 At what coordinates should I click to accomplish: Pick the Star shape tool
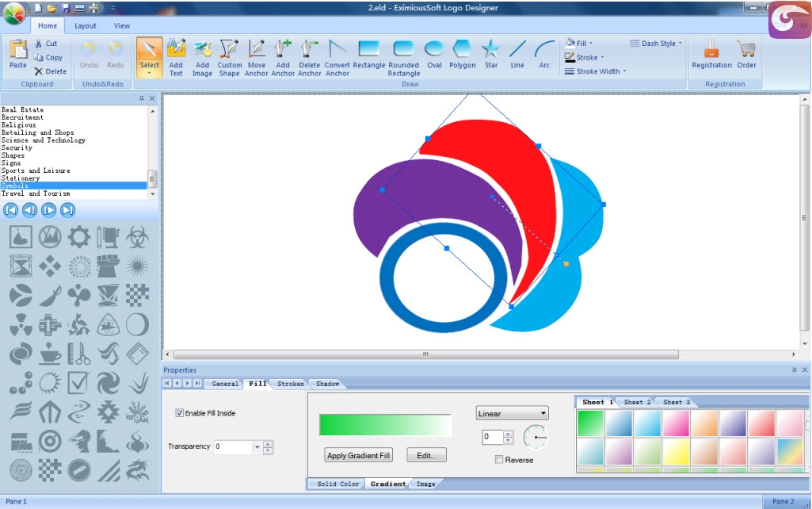click(x=491, y=55)
